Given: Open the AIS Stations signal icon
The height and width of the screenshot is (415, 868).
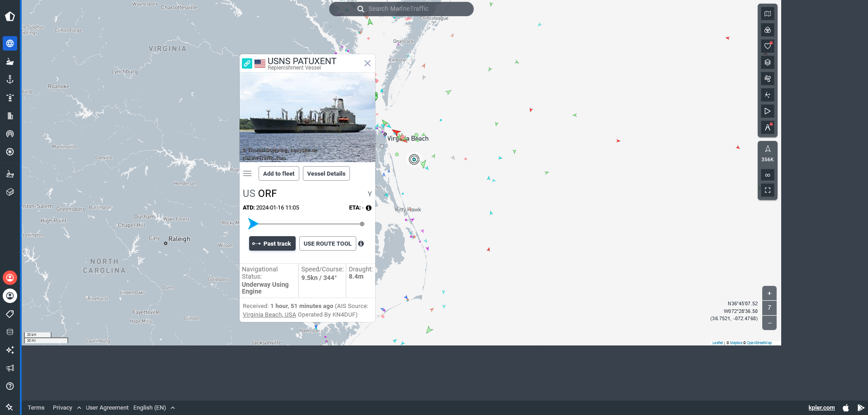Looking at the screenshot, I should tap(10, 134).
